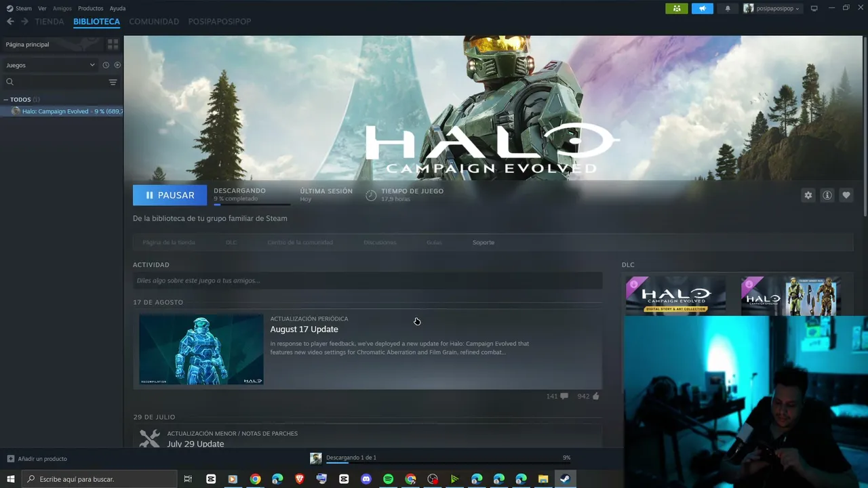Open the green friends group icon
868x488 pixels.
click(x=677, y=8)
